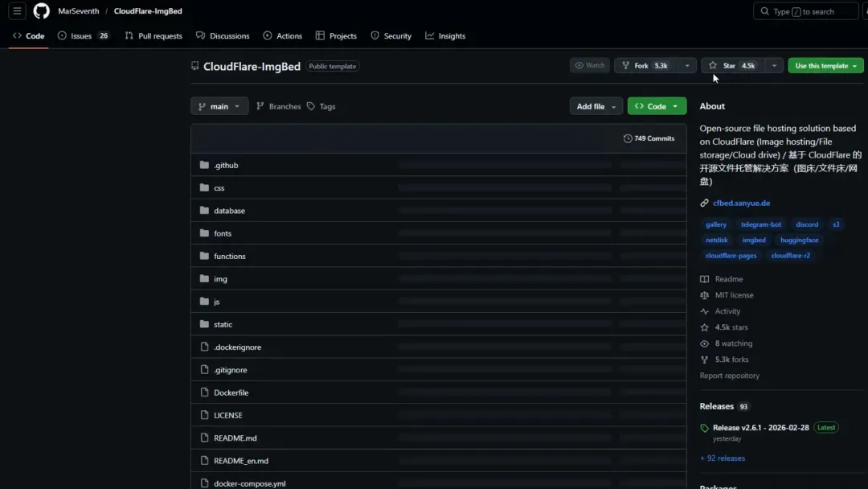Click the Dockerfile file icon
Viewport: 868px width, 489px height.
pos(204,392)
